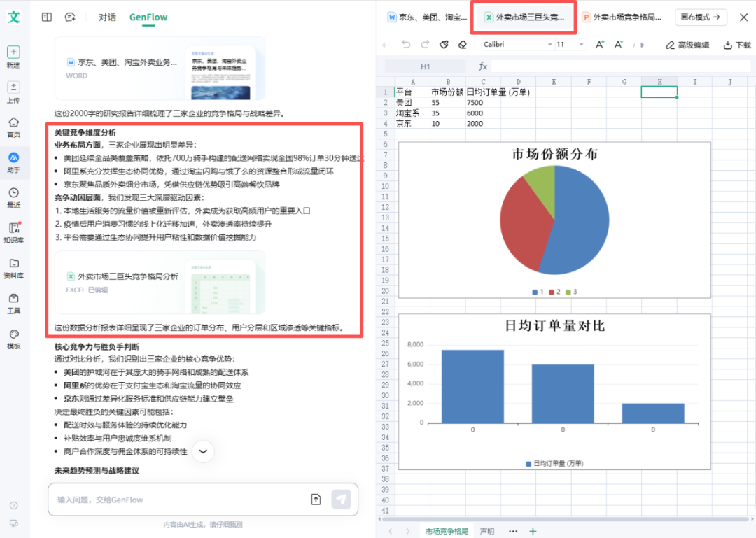Open the Word document tab 京东、美团、淘宝
This screenshot has height=538, width=756.
427,17
